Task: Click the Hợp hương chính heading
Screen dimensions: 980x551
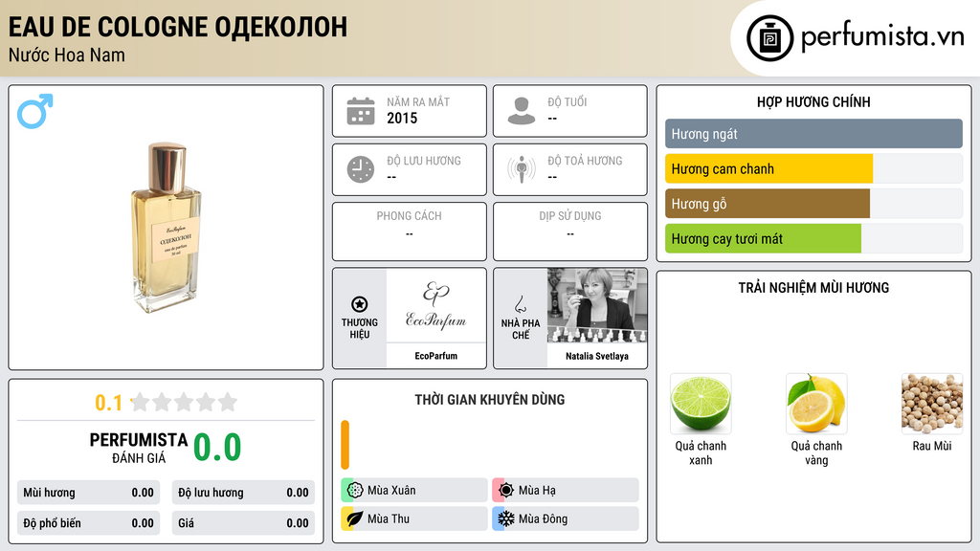Action: point(813,101)
